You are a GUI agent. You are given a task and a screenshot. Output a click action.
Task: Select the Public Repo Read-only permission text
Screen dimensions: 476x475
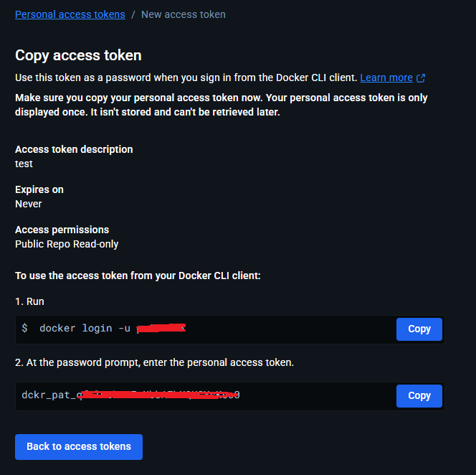click(67, 244)
